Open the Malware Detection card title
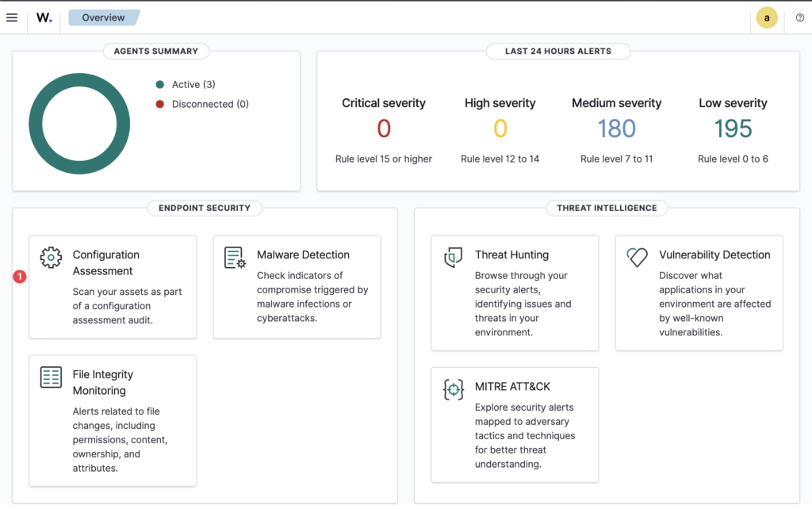812x509 pixels. coord(303,254)
